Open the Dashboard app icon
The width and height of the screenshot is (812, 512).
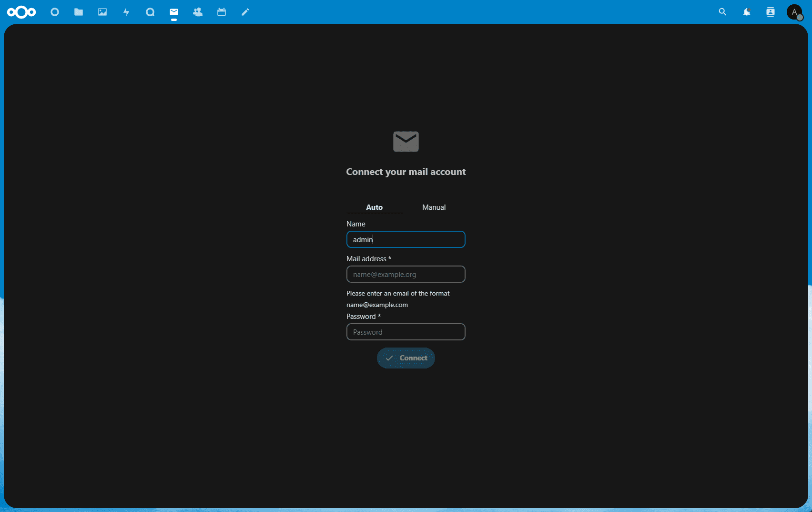point(55,12)
